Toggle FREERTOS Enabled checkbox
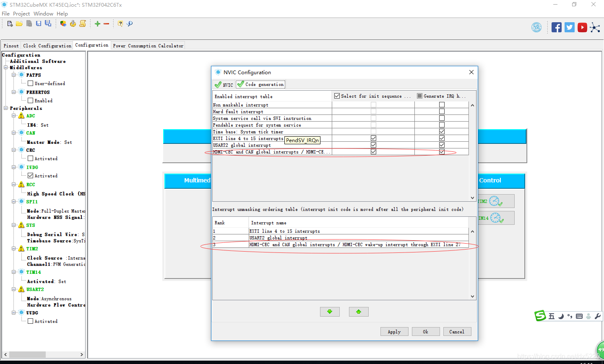 tap(30, 101)
